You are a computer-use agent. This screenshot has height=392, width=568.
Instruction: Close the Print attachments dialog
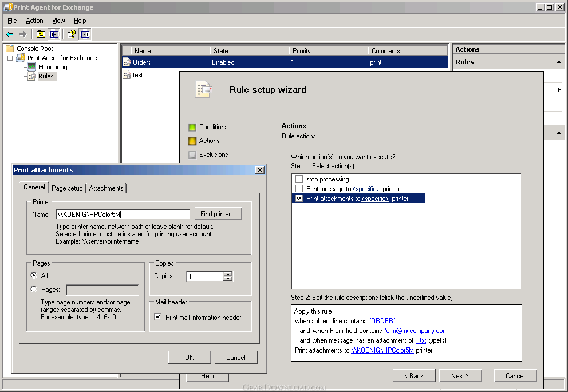tap(260, 170)
